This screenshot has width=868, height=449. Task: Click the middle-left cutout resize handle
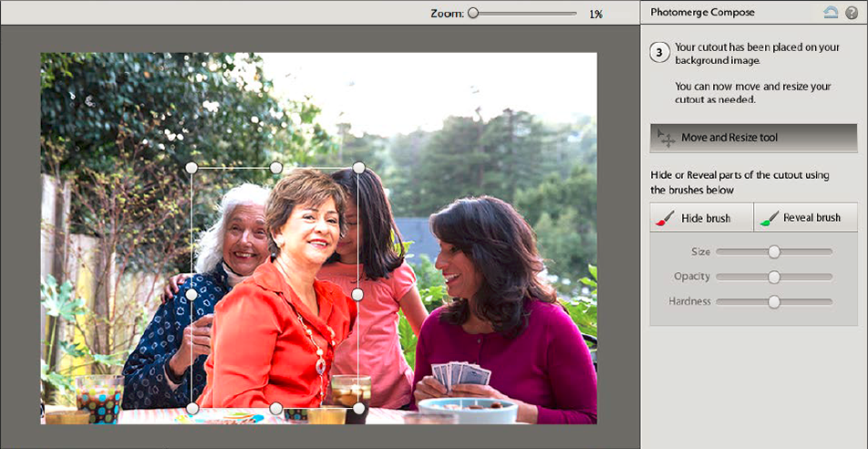click(x=191, y=295)
